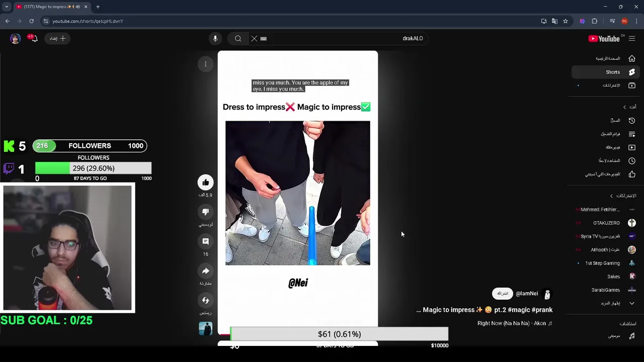Click the address bar URL youtube.com/shorts
644x362 pixels.
click(x=88, y=21)
